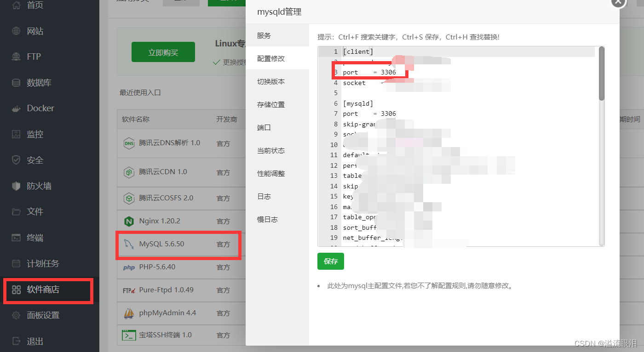Close the mysqld管理 dialog
644x352 pixels.
[618, 2]
